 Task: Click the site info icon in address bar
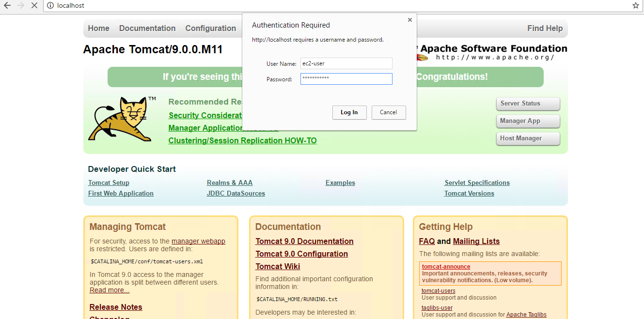point(50,6)
